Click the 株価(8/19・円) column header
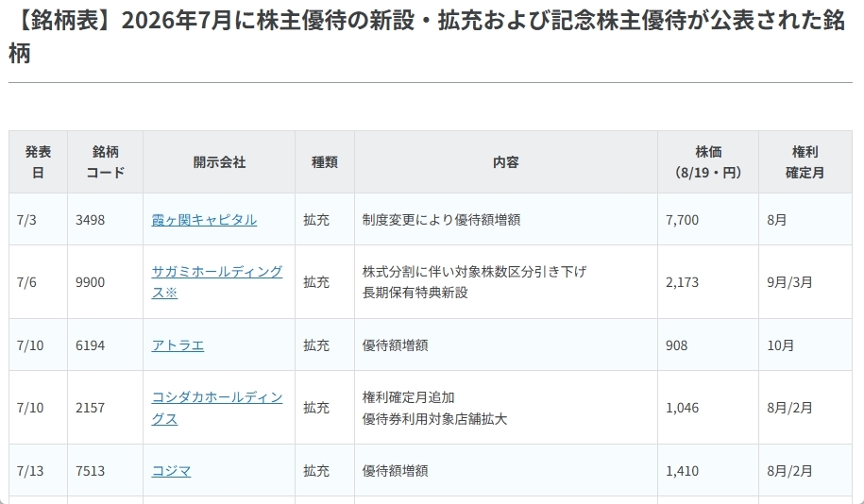The width and height of the screenshot is (864, 504). tap(708, 162)
